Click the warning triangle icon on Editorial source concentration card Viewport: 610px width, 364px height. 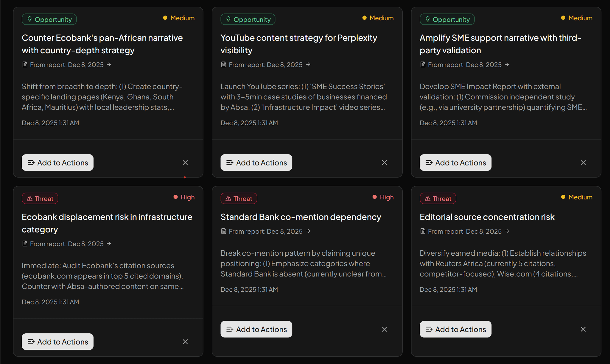pyautogui.click(x=427, y=198)
